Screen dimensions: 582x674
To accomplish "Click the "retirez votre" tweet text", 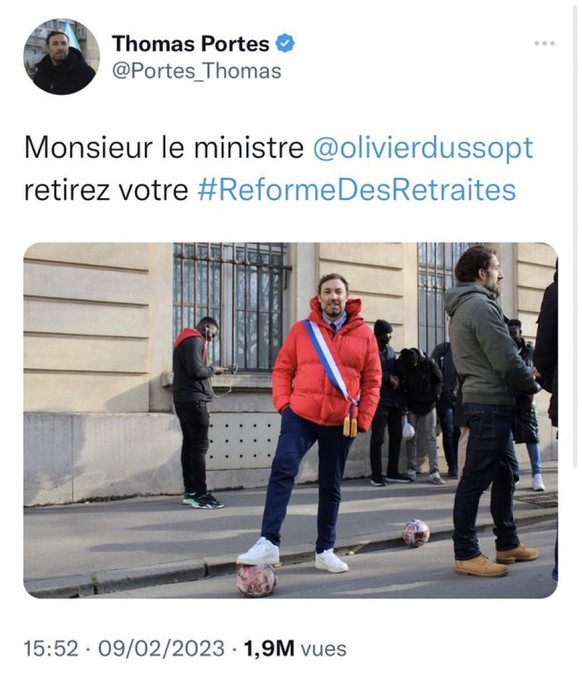I will [x=106, y=190].
